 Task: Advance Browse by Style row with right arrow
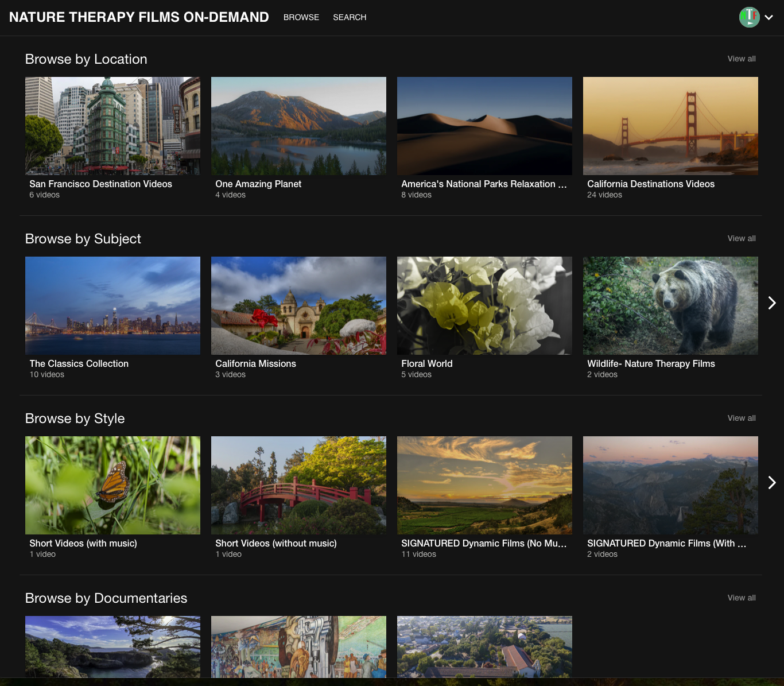(771, 482)
